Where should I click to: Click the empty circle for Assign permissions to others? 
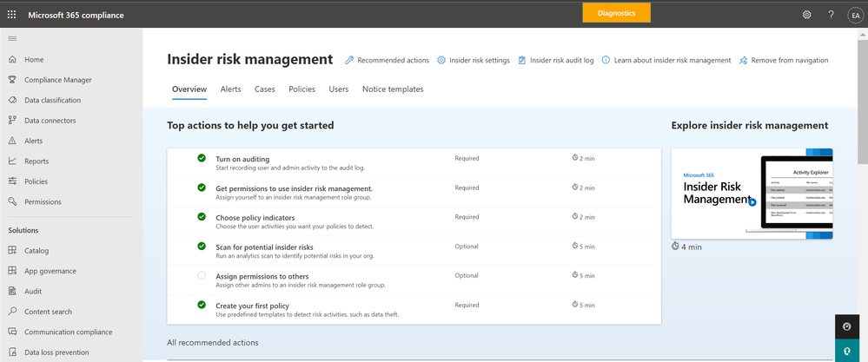(x=202, y=275)
